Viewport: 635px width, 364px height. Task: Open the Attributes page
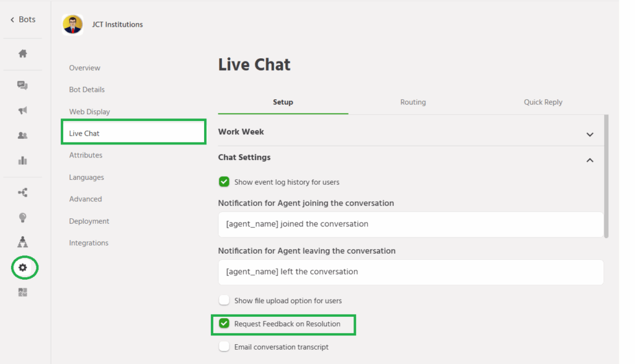tap(86, 155)
